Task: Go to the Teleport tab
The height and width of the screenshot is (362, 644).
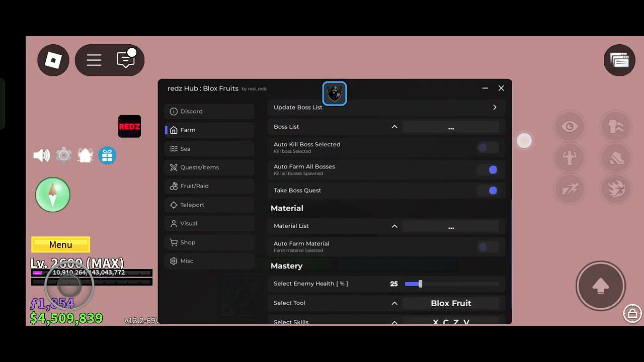Action: pyautogui.click(x=209, y=205)
